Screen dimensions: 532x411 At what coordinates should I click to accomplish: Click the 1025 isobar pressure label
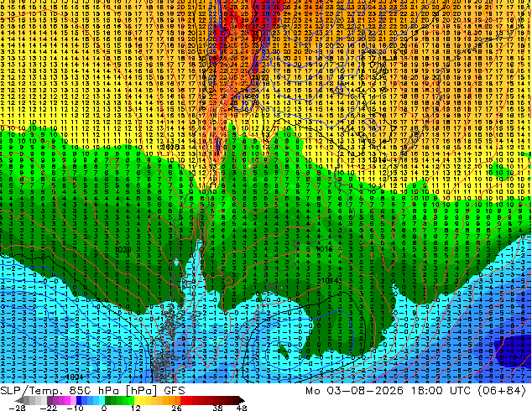point(170,147)
